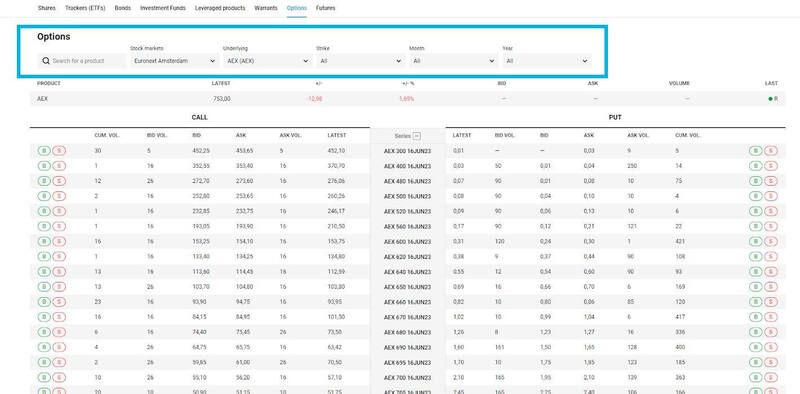Sell the AEX 480 16JUN23 call option
The width and height of the screenshot is (800, 394).
[x=59, y=181]
